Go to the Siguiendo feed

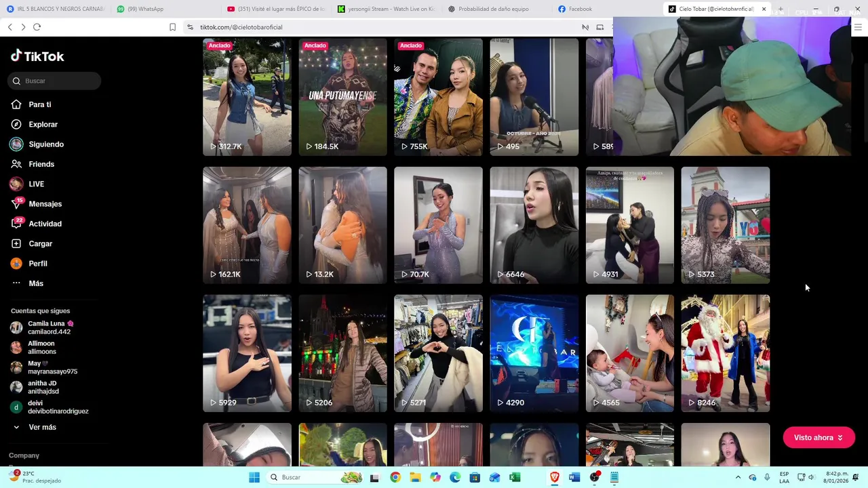pos(37,144)
